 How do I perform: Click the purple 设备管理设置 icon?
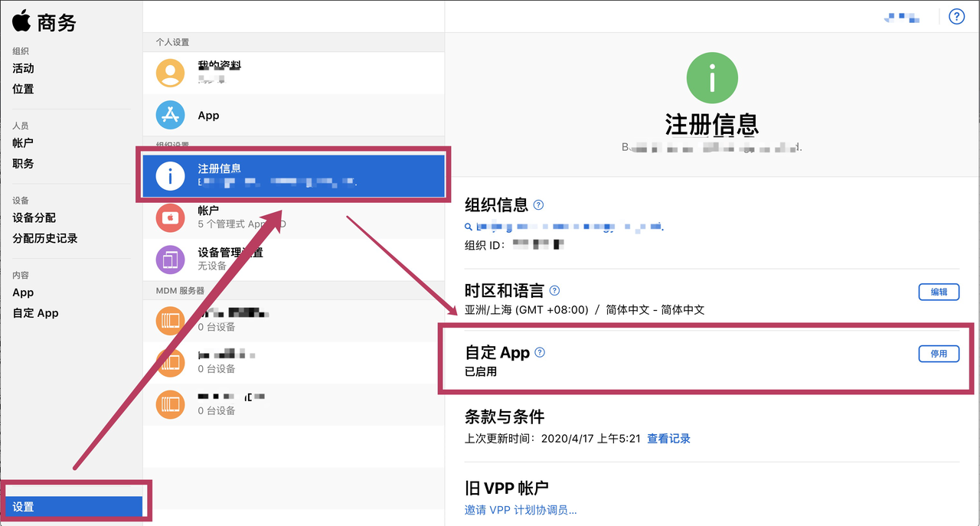pyautogui.click(x=170, y=260)
